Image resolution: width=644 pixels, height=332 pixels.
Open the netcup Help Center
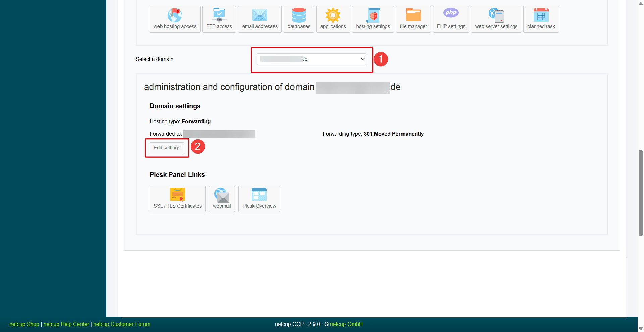66,324
